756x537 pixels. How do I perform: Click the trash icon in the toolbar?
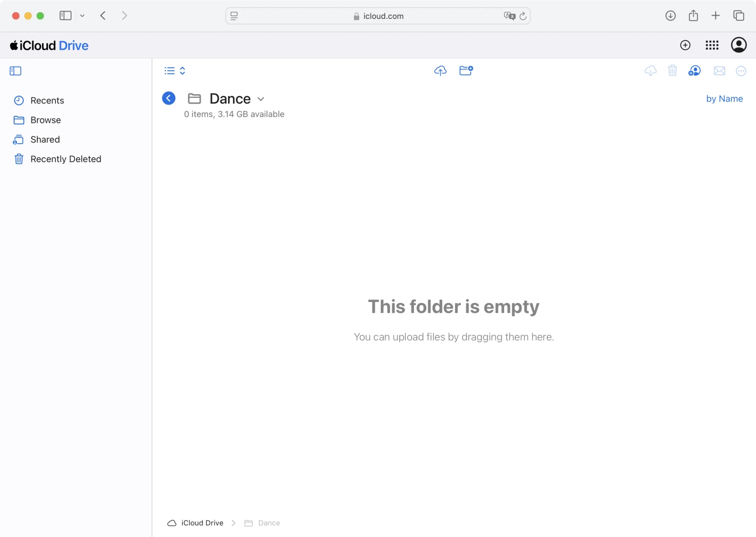(x=672, y=70)
